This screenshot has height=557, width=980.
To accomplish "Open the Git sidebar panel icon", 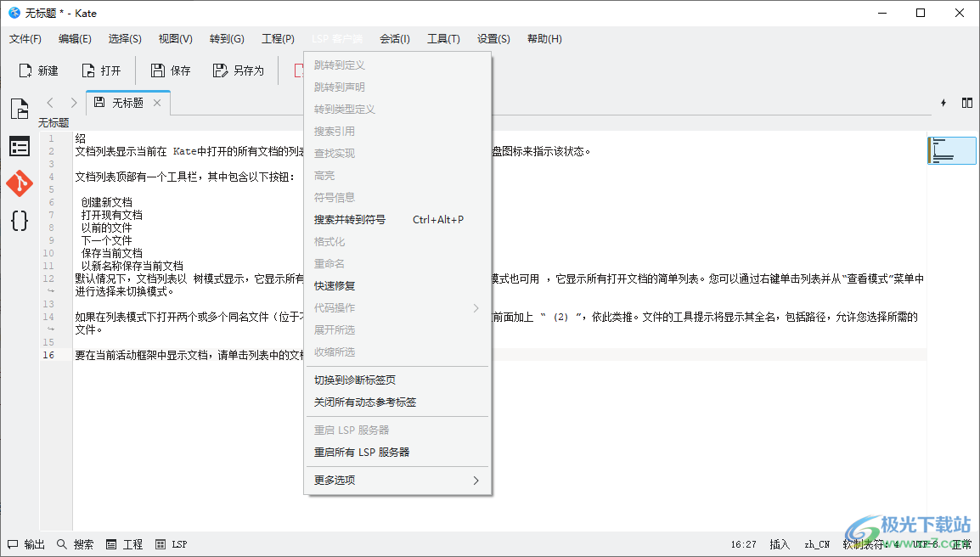I will pos(20,183).
